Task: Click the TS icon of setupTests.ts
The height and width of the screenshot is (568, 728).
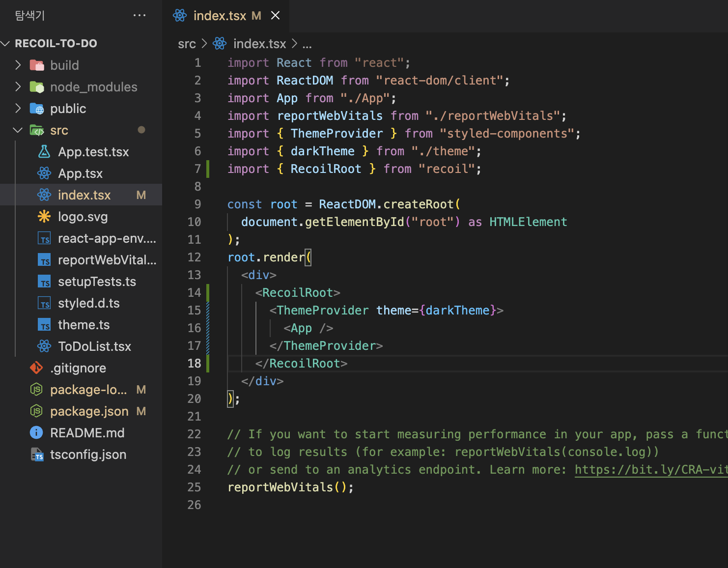Action: tap(44, 282)
